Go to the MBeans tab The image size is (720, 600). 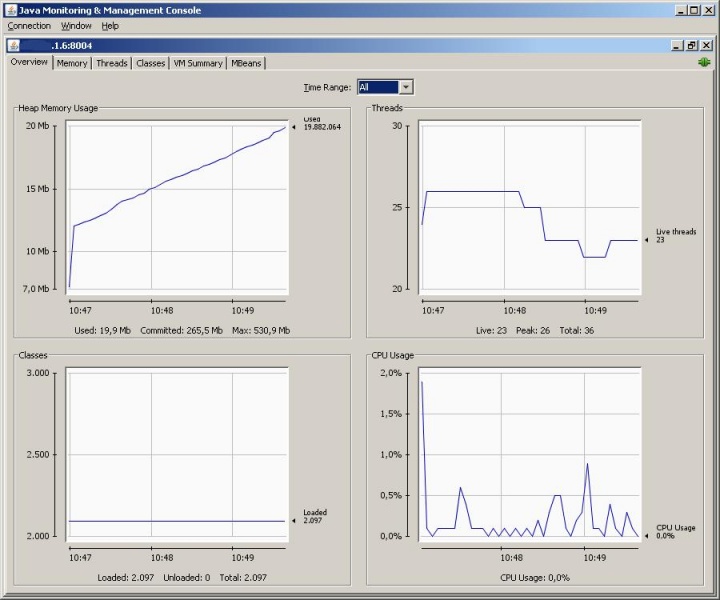(x=246, y=63)
